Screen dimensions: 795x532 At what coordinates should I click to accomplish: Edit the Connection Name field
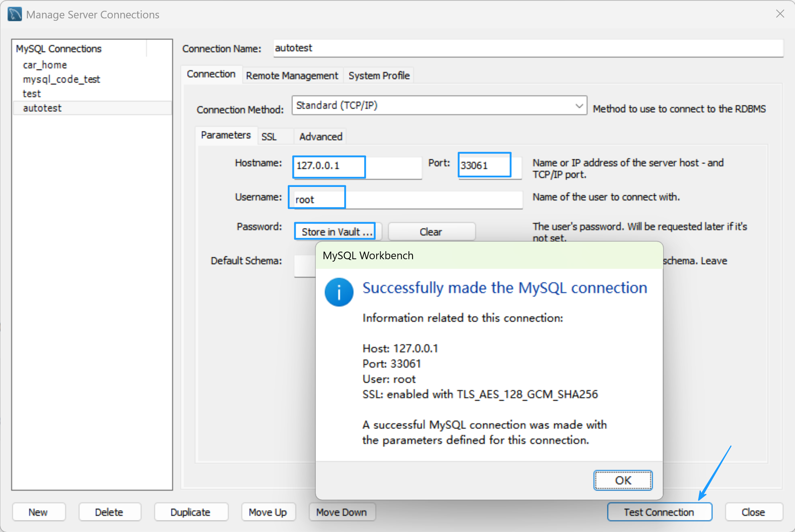click(x=528, y=48)
